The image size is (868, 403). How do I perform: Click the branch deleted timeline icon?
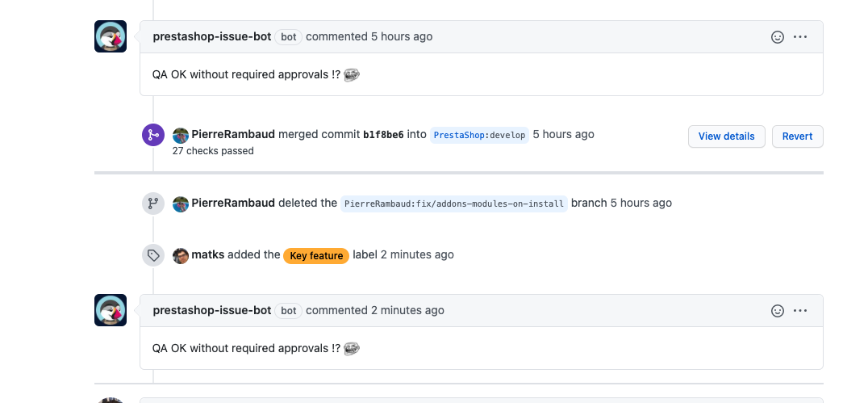tap(153, 204)
